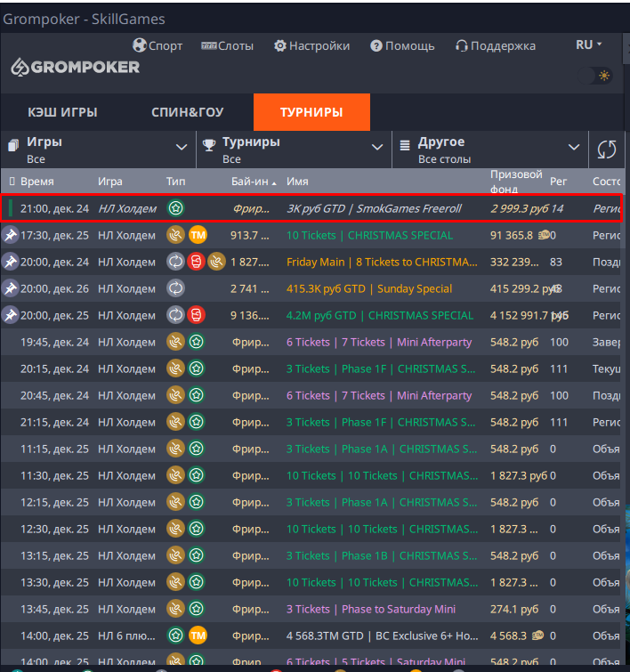Click prize 332 239 in Friday Main row

514,262
